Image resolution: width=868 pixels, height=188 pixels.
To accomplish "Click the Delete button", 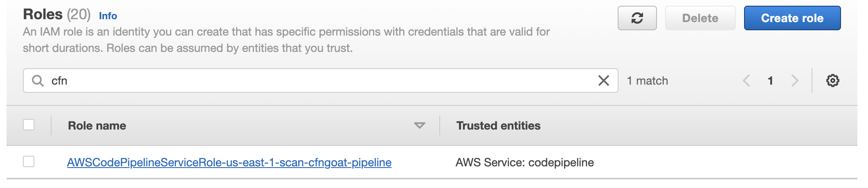I will [700, 18].
